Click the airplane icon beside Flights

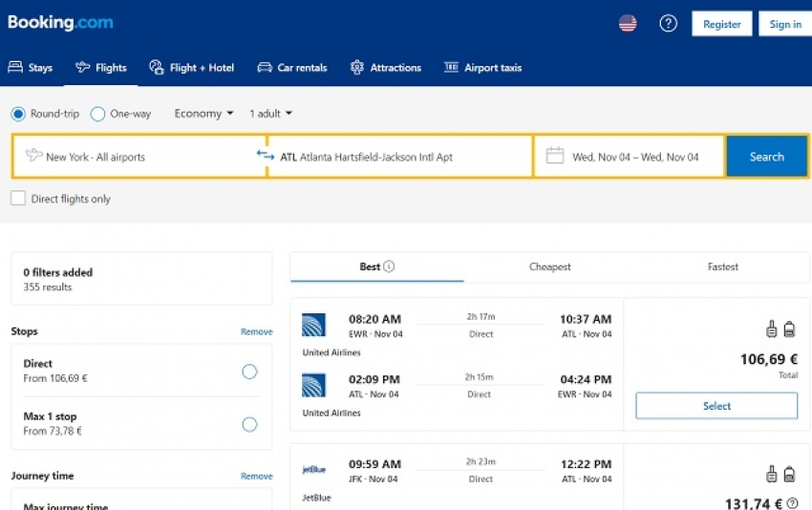(82, 67)
